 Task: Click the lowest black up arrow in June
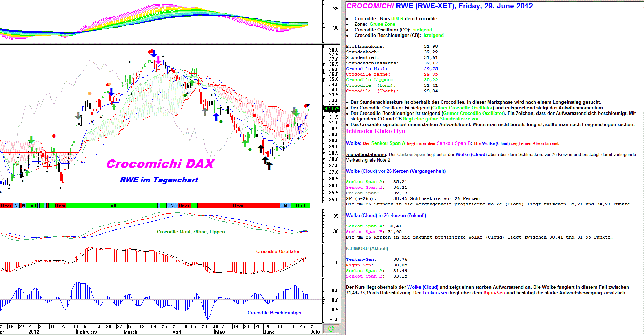click(x=269, y=166)
